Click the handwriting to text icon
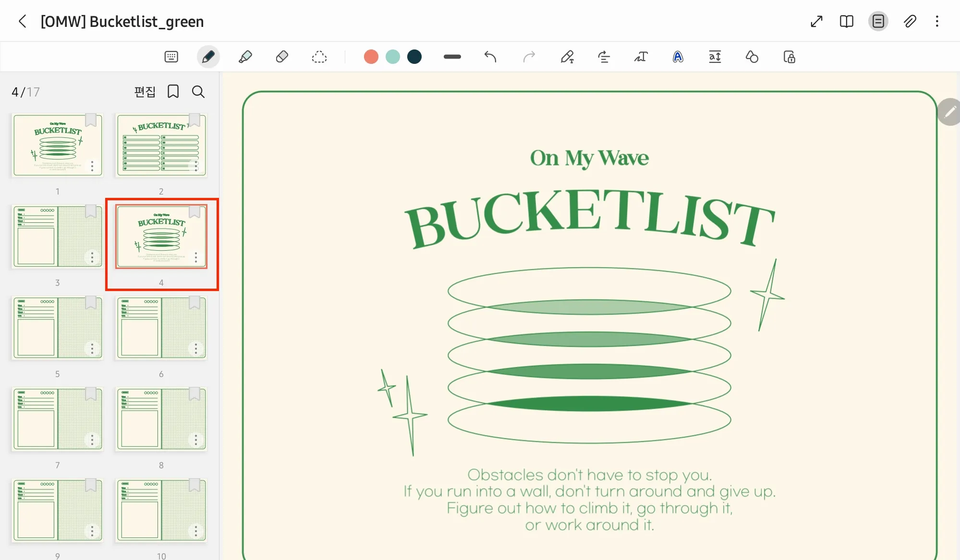The height and width of the screenshot is (560, 960). 641,57
